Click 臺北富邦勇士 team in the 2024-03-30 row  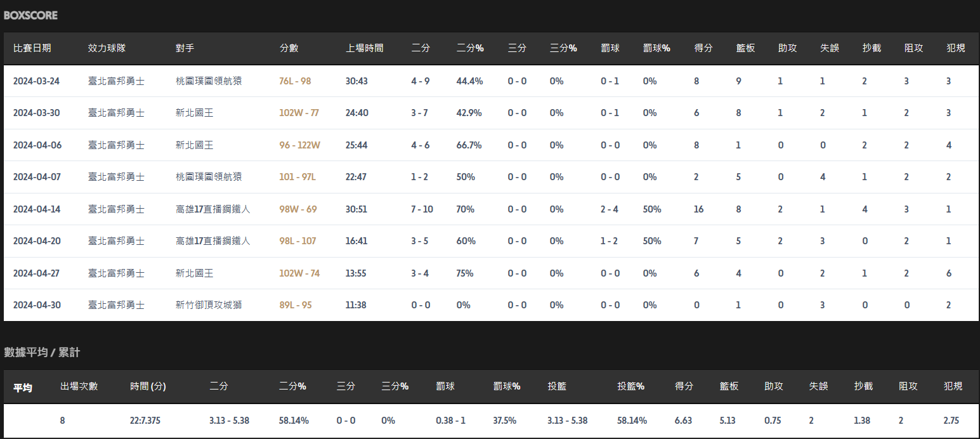click(x=116, y=113)
